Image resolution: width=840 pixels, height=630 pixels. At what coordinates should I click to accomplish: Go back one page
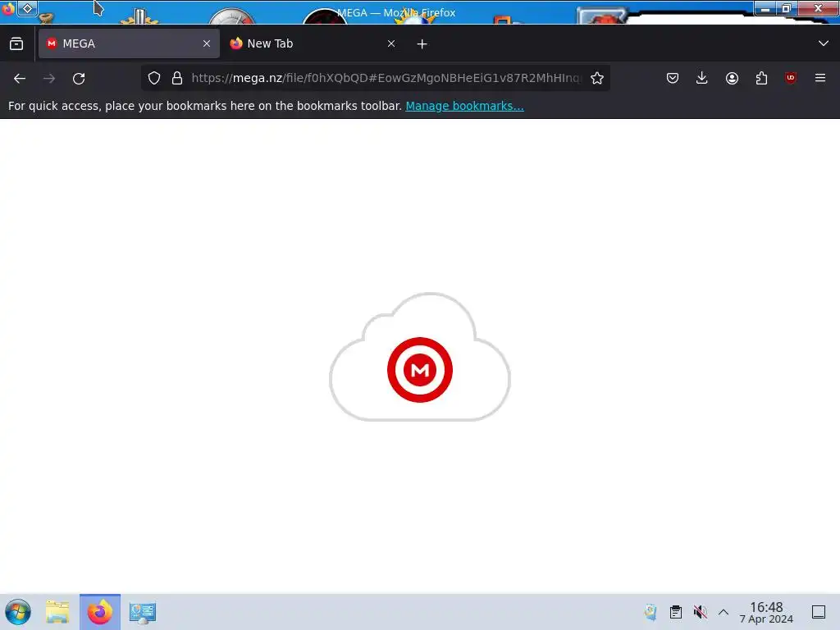coord(20,78)
